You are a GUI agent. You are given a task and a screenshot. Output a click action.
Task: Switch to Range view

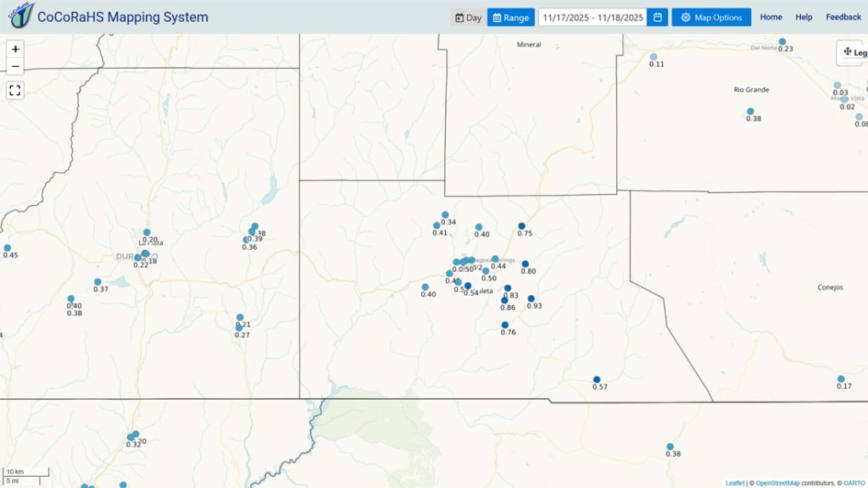(511, 17)
